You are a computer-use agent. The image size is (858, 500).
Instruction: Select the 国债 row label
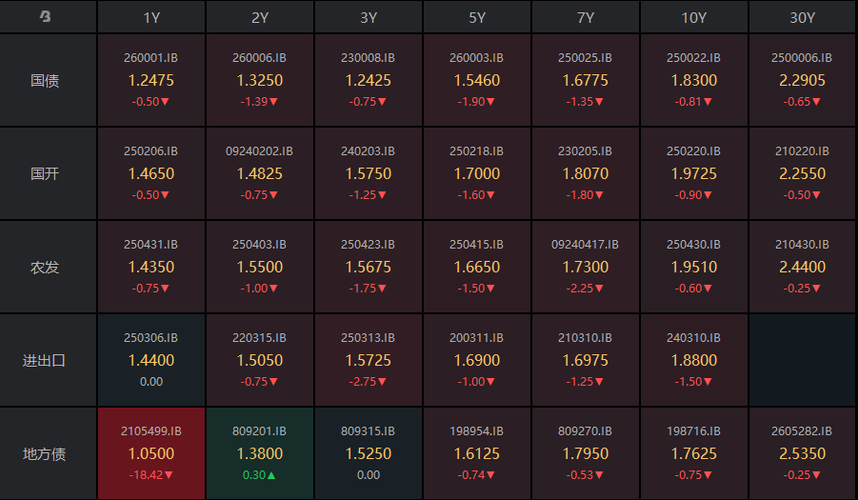click(45, 80)
